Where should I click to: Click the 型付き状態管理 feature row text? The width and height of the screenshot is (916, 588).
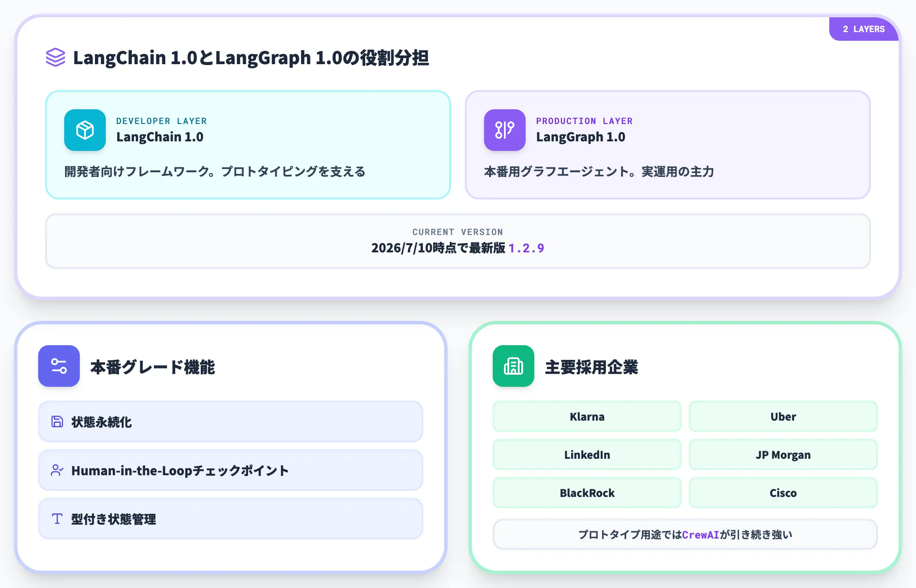pos(114,519)
